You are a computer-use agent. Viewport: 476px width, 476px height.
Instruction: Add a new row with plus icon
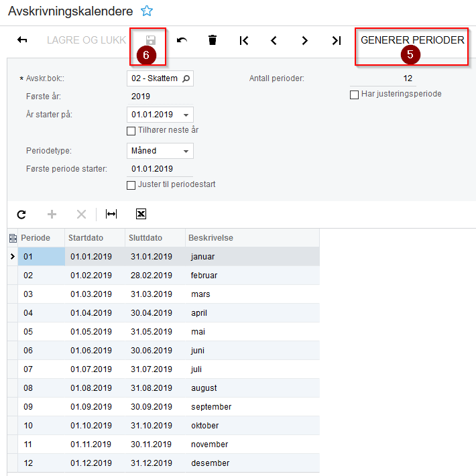point(52,215)
